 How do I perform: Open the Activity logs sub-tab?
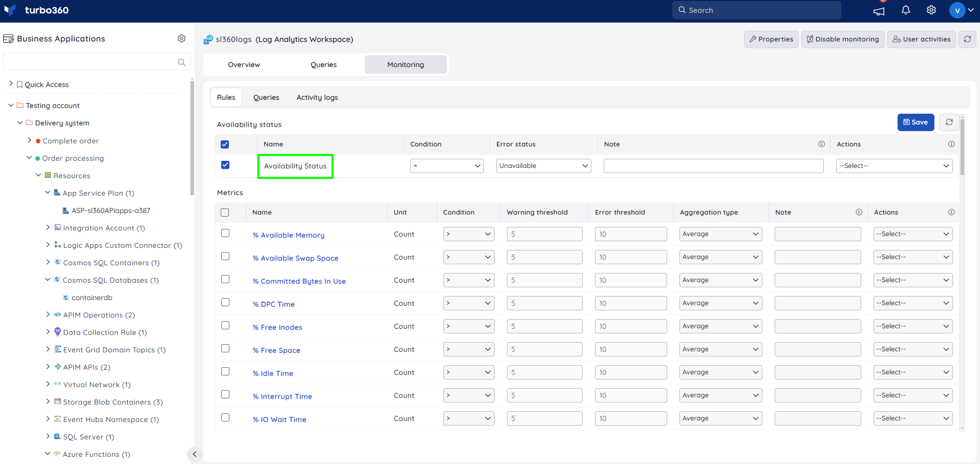click(317, 97)
